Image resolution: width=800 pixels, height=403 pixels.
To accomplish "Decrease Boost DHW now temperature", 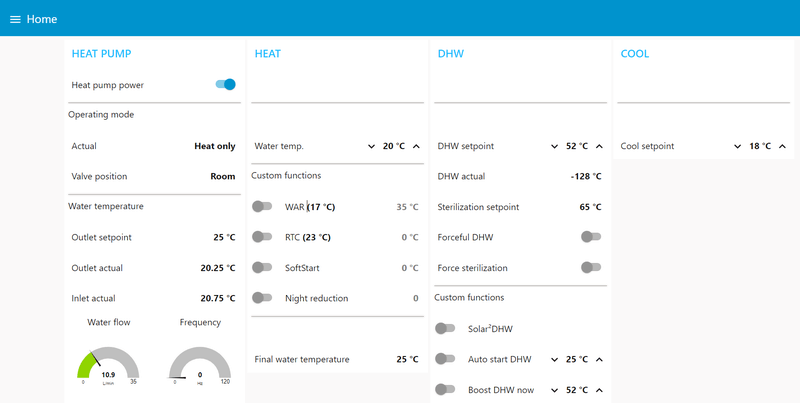I will [x=555, y=389].
